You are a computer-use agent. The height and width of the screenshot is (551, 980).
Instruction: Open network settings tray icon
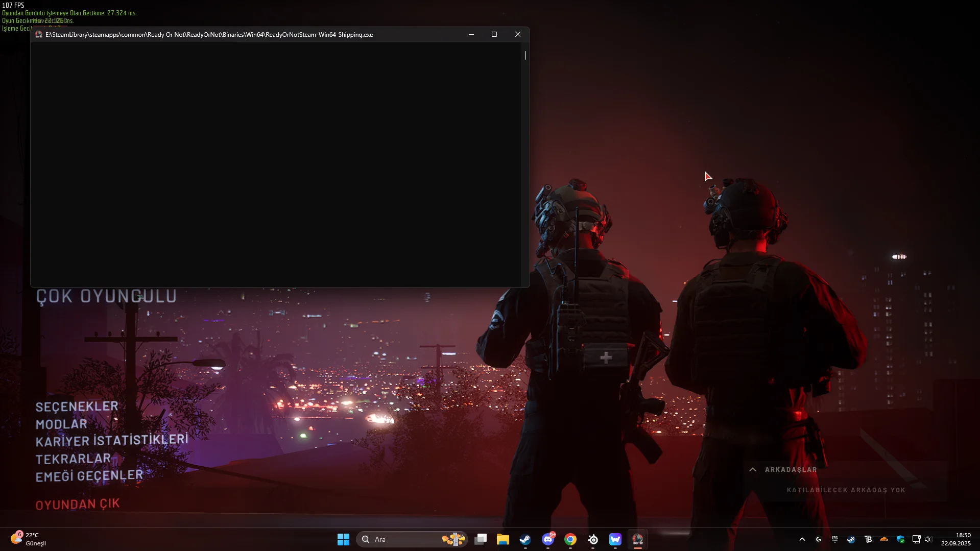(x=917, y=539)
